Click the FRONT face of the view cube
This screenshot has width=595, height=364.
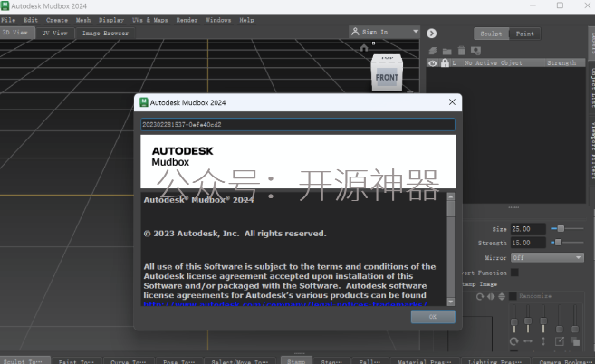pos(387,78)
